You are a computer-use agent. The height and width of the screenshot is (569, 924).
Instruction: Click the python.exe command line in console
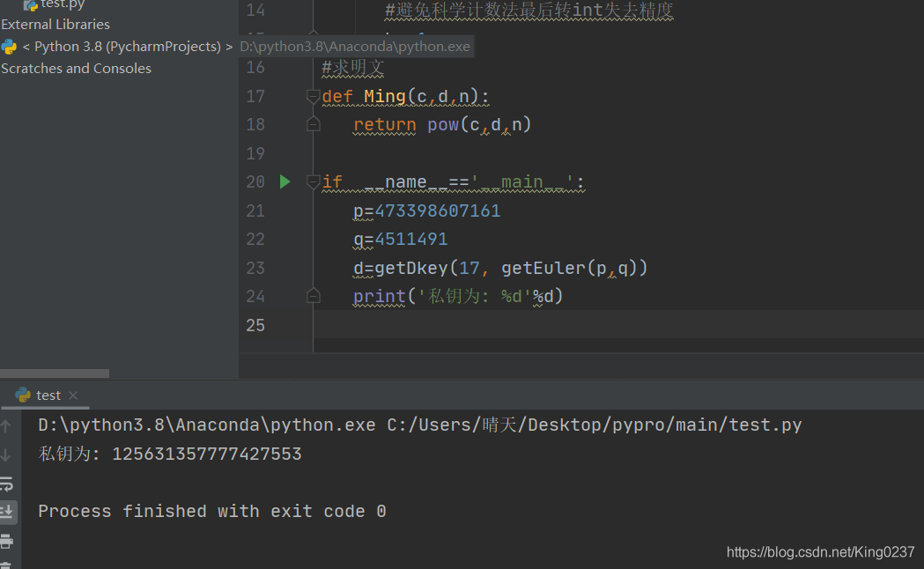coord(419,425)
